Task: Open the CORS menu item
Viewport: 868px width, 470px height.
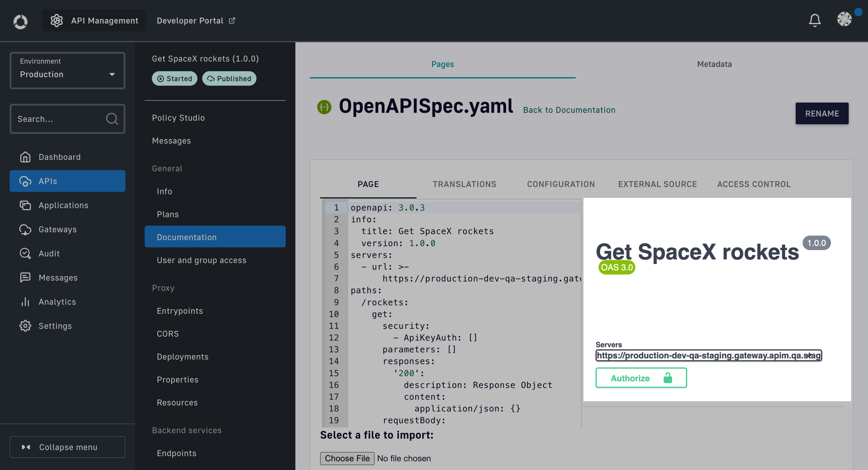Action: coord(215,333)
